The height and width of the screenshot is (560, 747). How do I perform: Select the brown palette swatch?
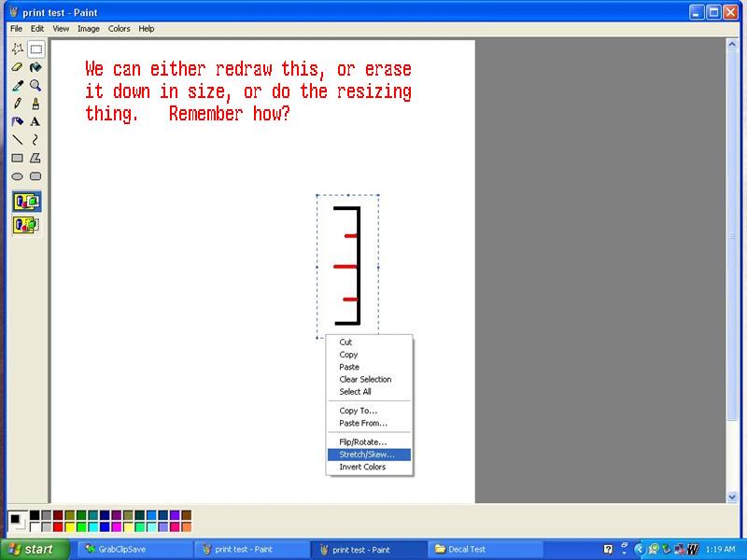187,515
